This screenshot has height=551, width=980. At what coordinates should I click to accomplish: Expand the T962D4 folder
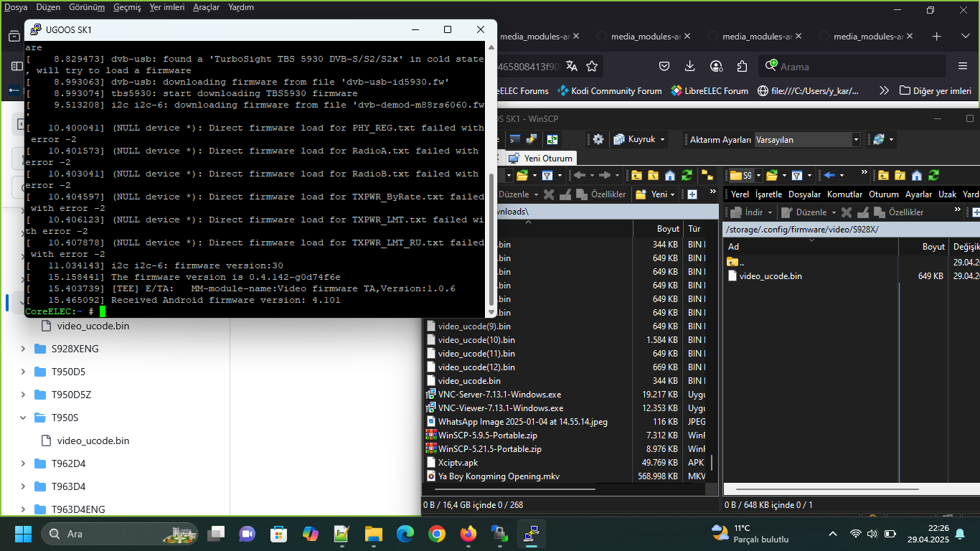(x=24, y=463)
